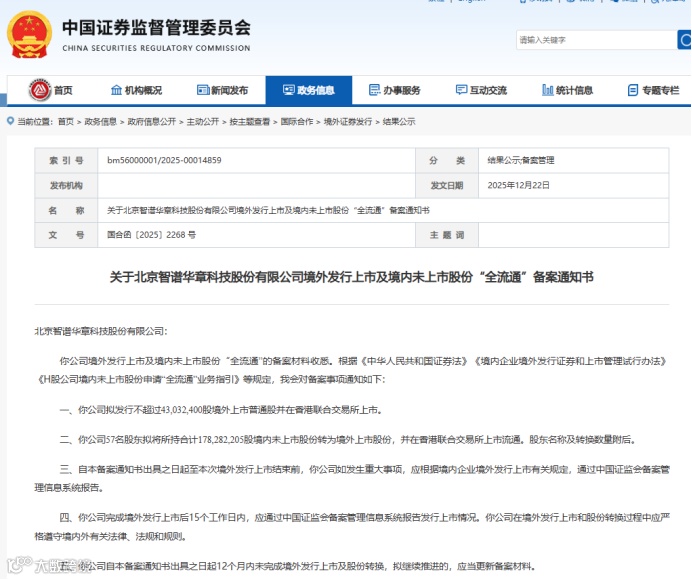Click the CSRC national emblem logo
Image resolution: width=692 pixels, height=580 pixels.
(x=29, y=35)
